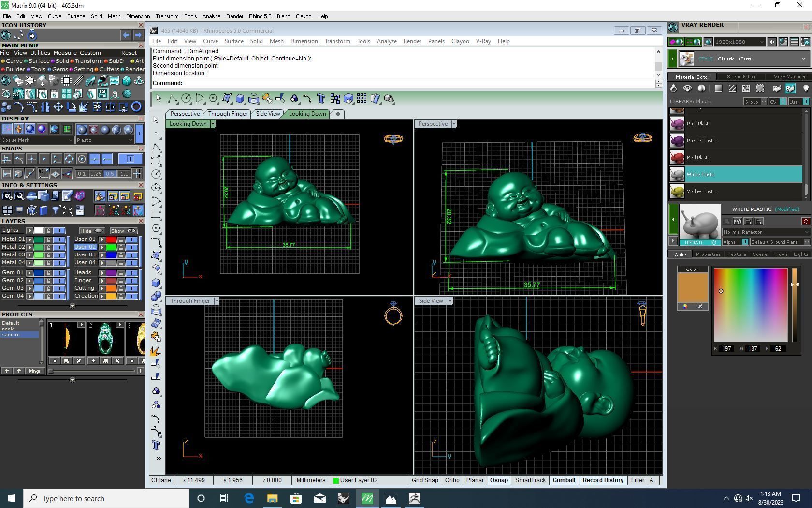Open the Blend menu in Matrix menu bar

[283, 16]
